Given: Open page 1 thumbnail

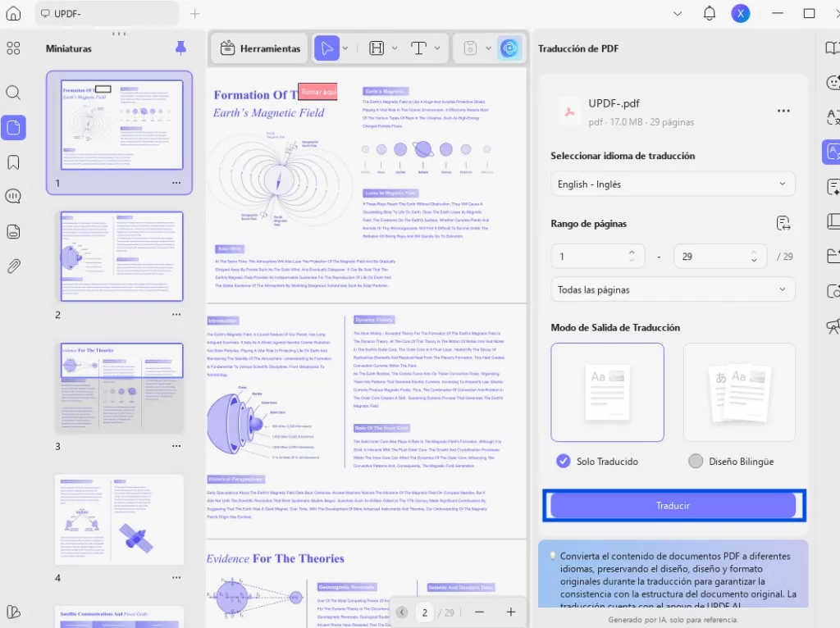Looking at the screenshot, I should 122,125.
